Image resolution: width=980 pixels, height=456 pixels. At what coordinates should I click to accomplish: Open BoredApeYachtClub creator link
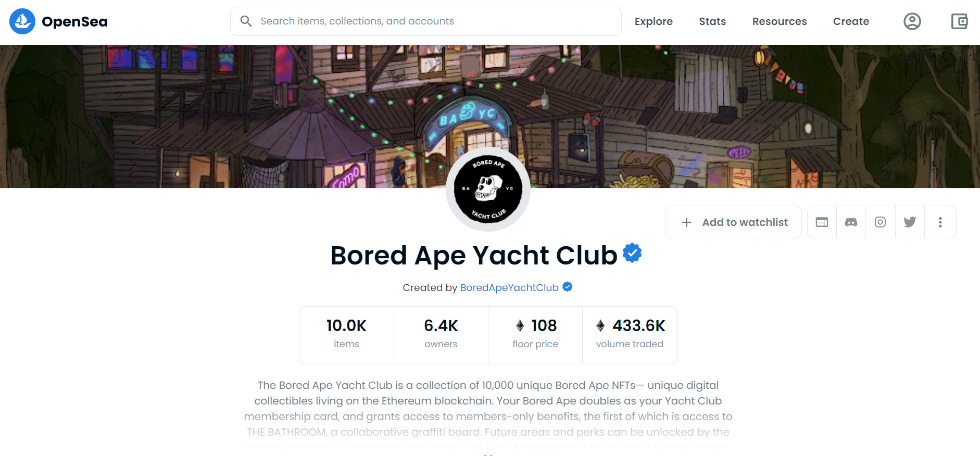tap(509, 288)
